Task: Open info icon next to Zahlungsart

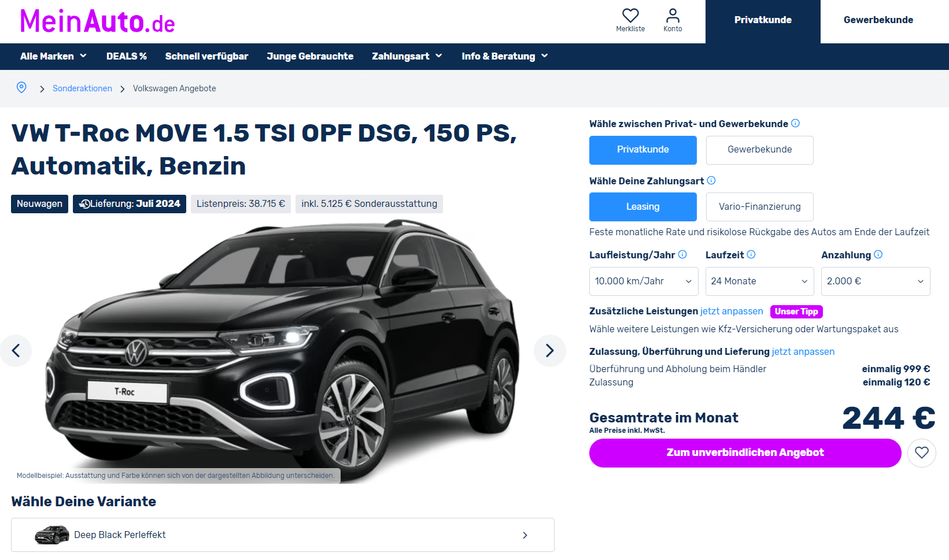Action: [x=711, y=180]
